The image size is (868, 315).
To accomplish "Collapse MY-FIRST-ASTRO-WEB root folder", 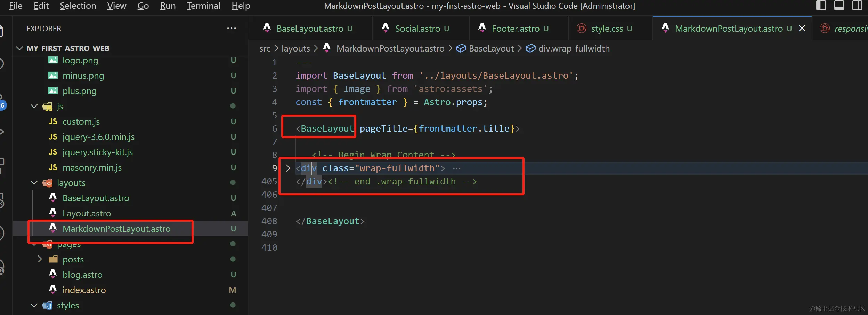I will tap(20, 48).
